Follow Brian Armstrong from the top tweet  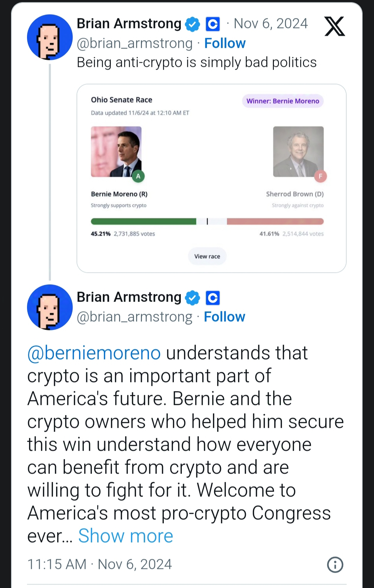pos(225,43)
